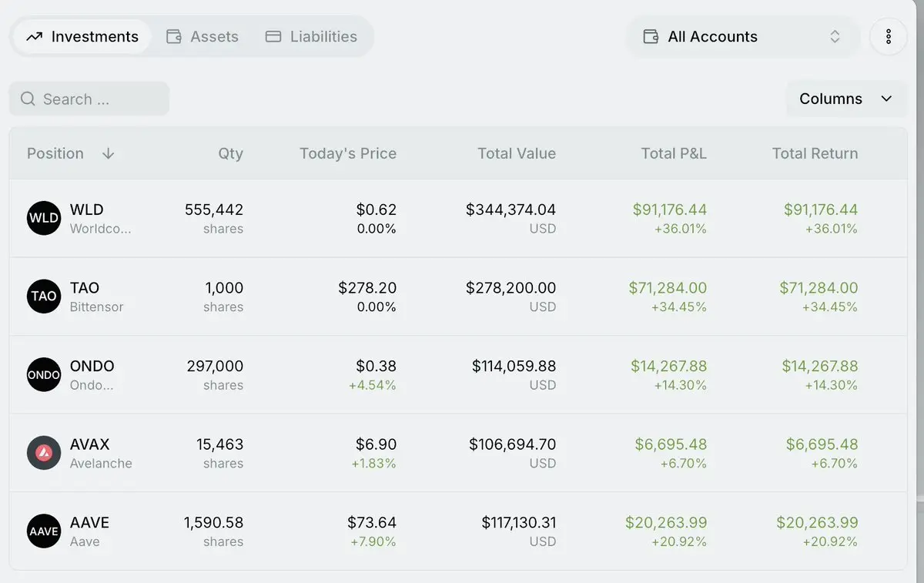Sort by Total Return column header
Screen dimensions: 924x583
(815, 153)
